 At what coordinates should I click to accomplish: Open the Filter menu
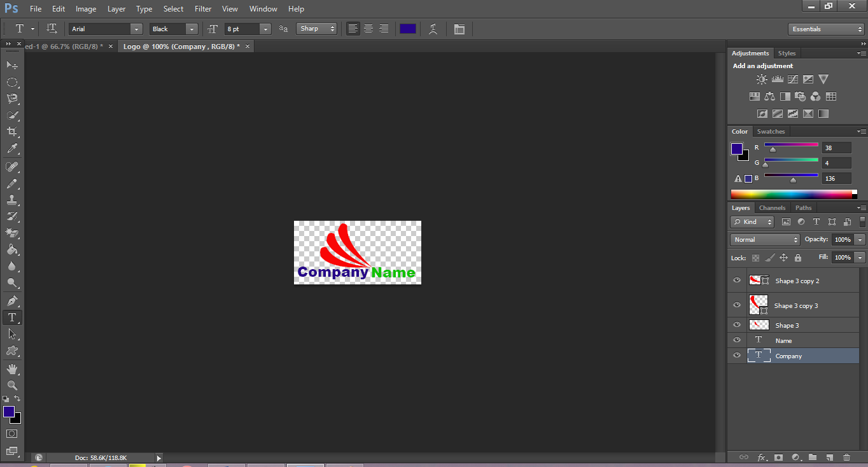pos(203,9)
